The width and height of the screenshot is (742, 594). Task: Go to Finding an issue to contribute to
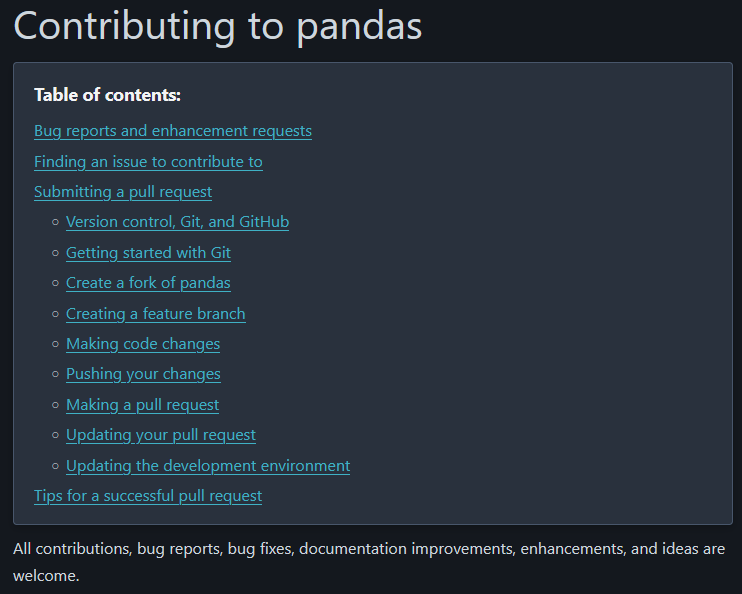[148, 162]
